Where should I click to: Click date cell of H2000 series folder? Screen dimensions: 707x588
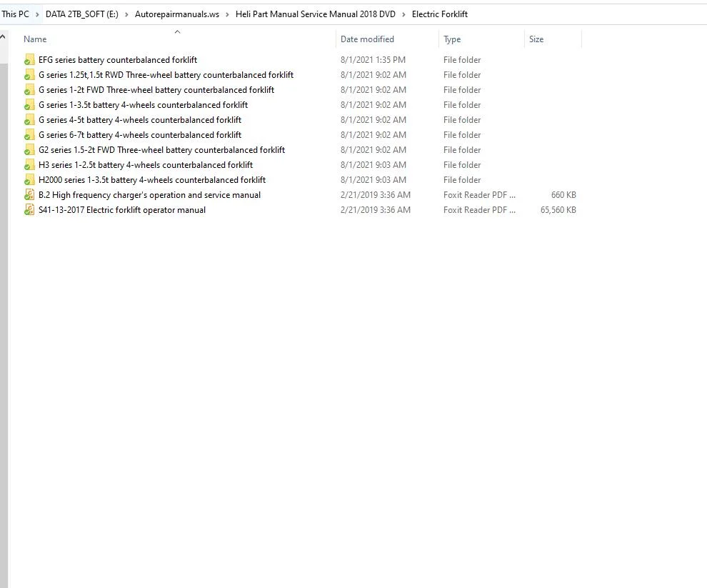point(373,180)
